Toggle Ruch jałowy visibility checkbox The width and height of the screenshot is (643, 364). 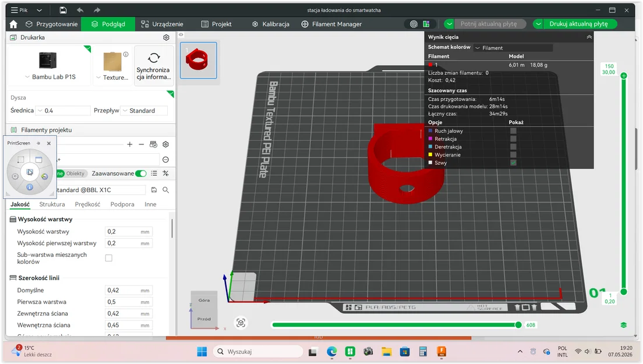(513, 131)
